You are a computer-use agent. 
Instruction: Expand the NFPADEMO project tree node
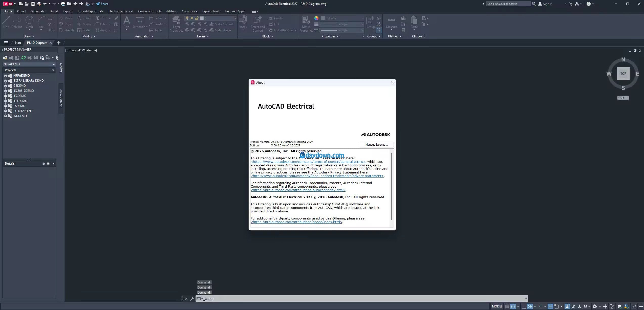point(5,76)
